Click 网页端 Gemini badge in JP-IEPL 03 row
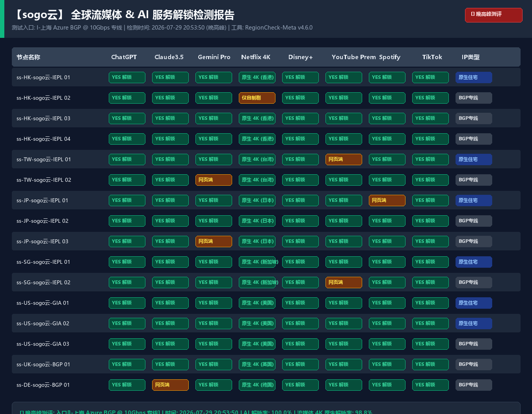This screenshot has height=414, width=532. coord(214,241)
